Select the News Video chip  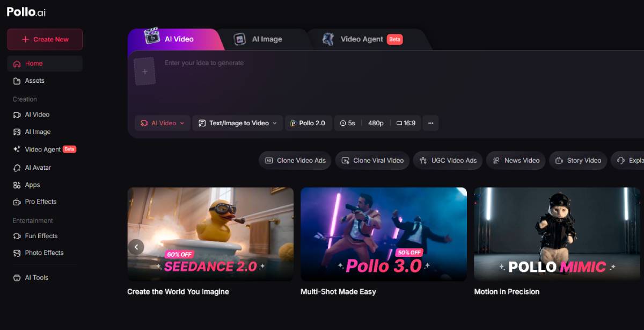[516, 160]
